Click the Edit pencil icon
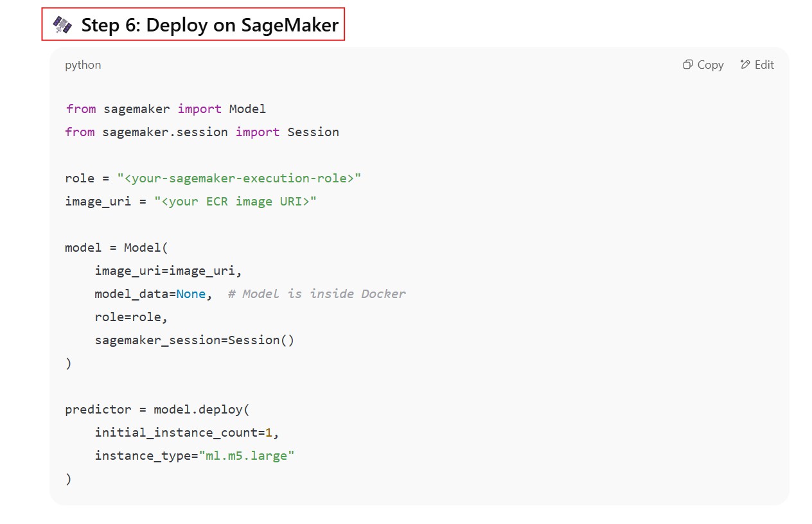812x524 pixels. point(745,65)
